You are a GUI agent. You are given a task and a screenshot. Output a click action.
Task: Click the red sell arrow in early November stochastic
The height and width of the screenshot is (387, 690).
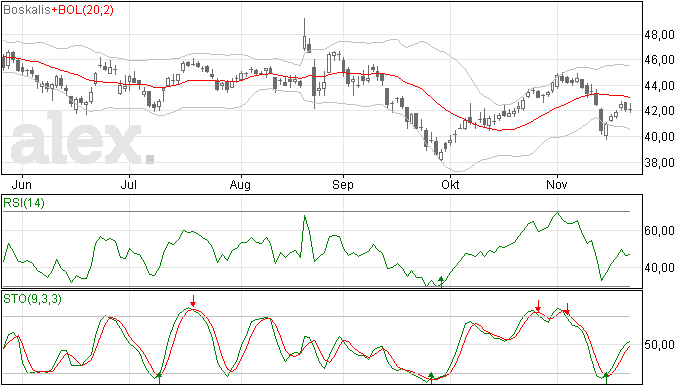[568, 309]
